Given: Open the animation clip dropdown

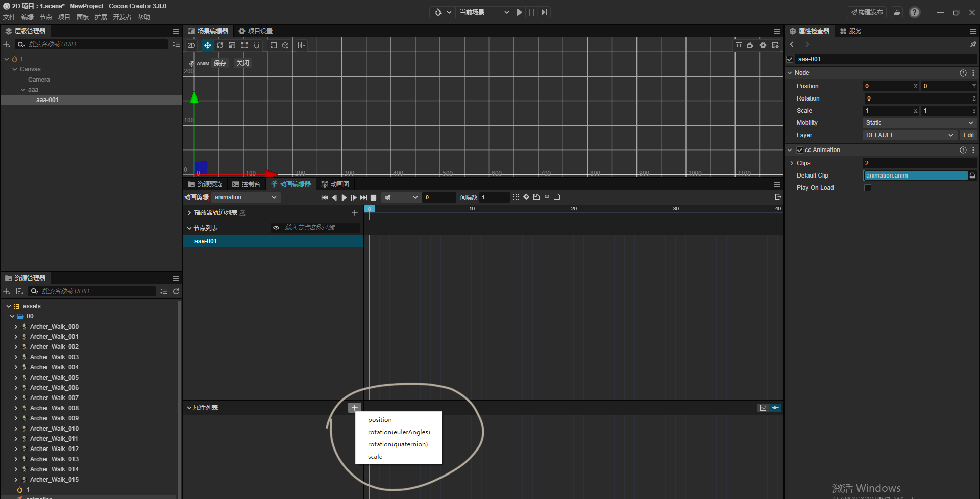Looking at the screenshot, I should coord(246,197).
